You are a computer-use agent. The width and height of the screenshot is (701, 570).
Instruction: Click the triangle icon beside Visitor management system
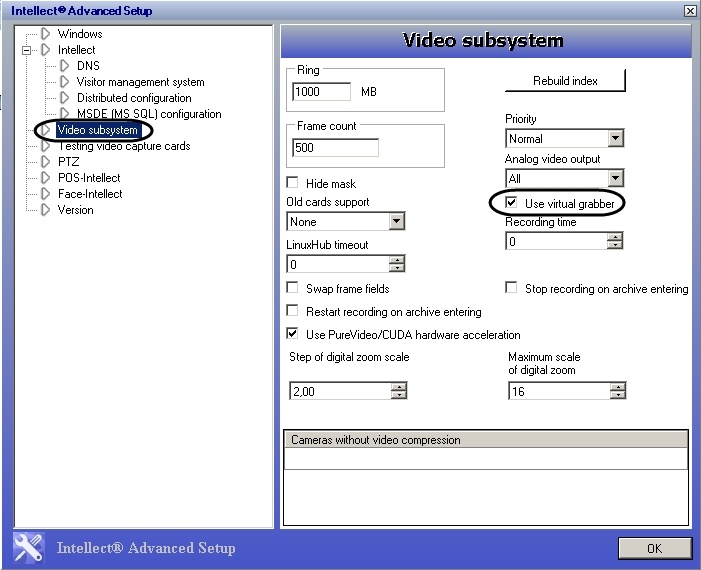(64, 82)
